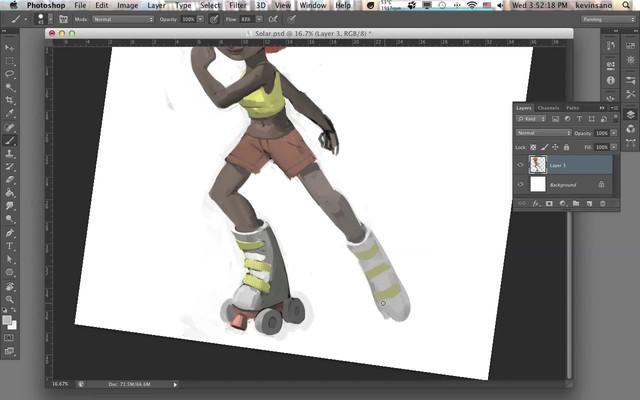Open brush Flow slider dropdown

[x=259, y=19]
